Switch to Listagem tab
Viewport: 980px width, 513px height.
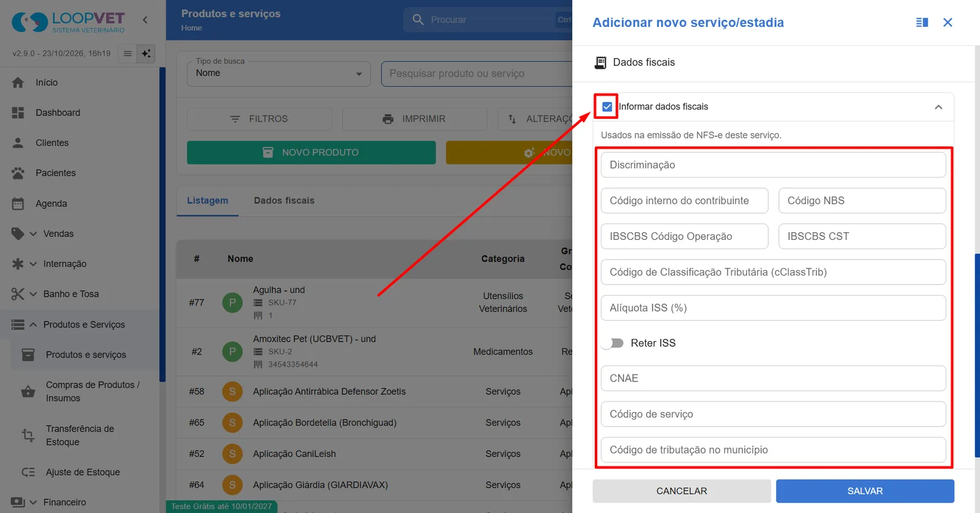pos(208,200)
